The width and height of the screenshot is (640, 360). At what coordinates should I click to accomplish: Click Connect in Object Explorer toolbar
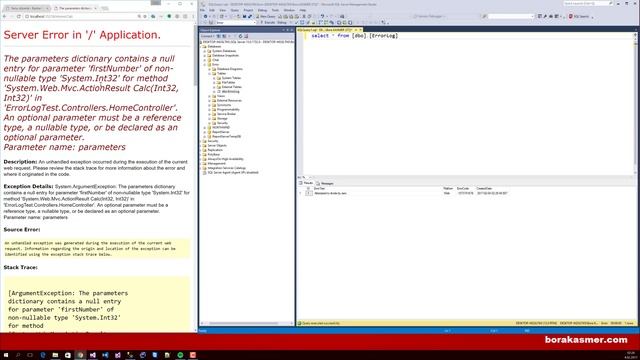coord(206,36)
